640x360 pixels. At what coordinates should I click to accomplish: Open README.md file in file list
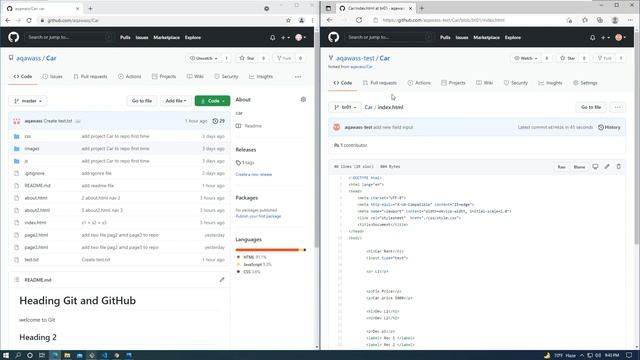(x=37, y=186)
